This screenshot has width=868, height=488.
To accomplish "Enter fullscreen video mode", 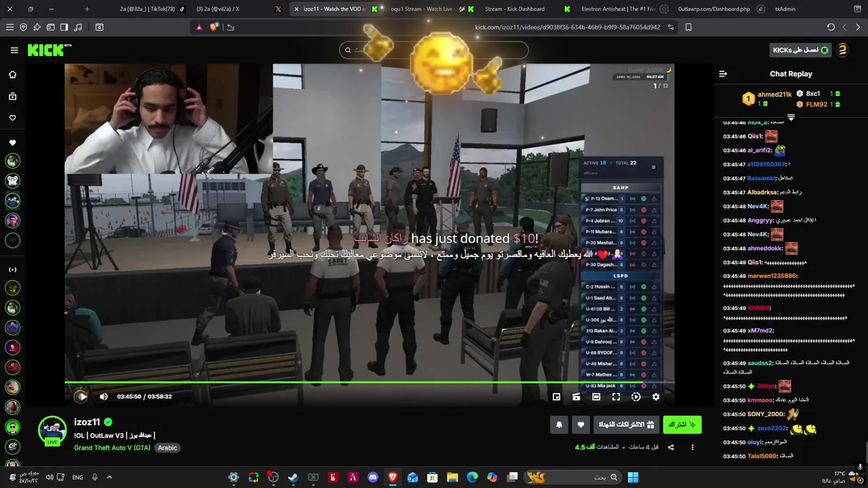I will click(x=616, y=396).
